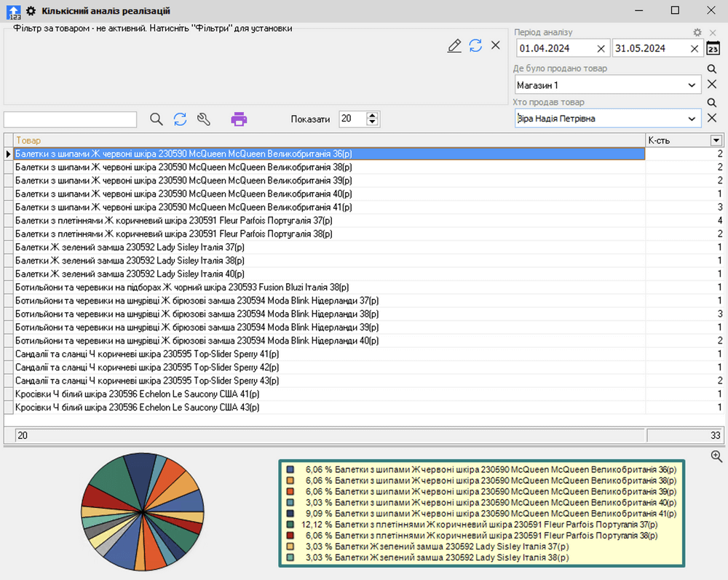Expand the Магазин 1 dropdown

pos(691,85)
